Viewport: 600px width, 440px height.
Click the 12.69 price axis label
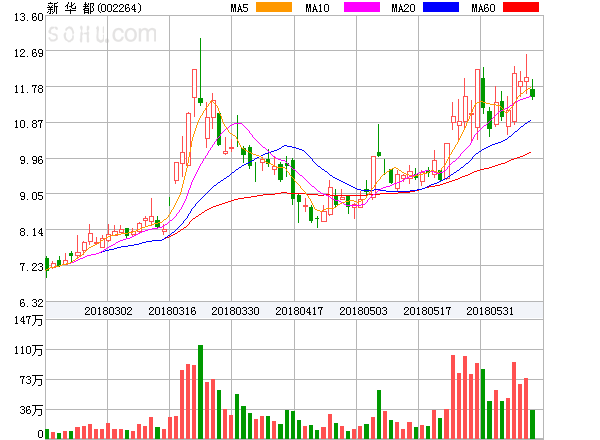(28, 53)
